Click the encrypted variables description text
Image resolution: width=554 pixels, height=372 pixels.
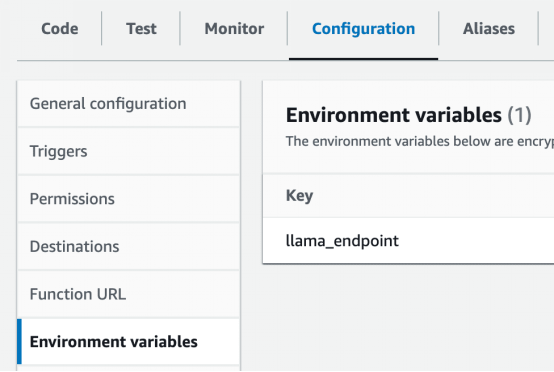[x=420, y=141]
